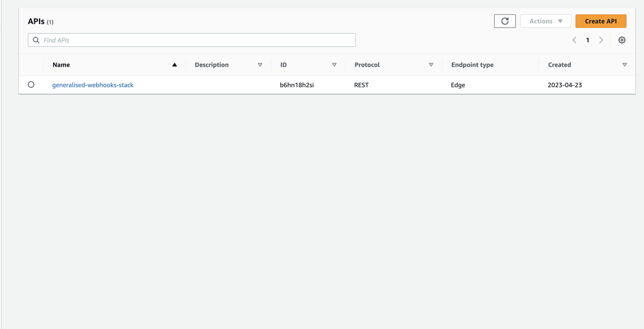
Task: Sort by Protocol using its arrow
Action: 431,65
